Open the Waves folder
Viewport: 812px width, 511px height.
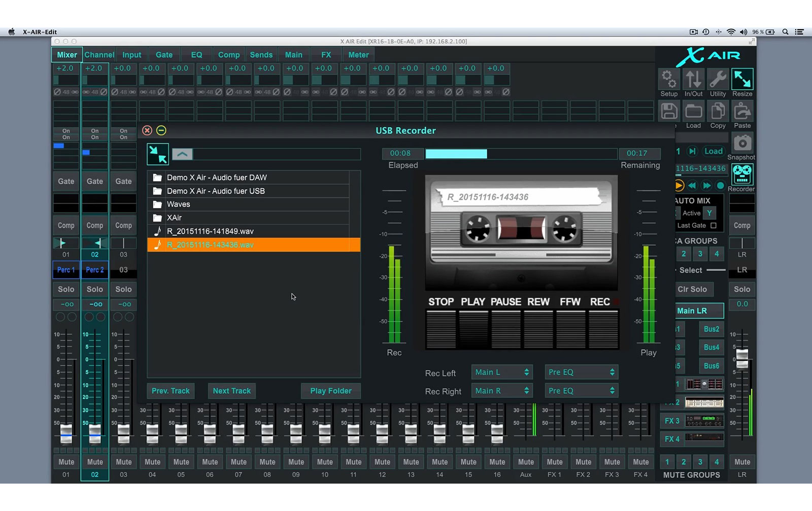[x=248, y=205]
